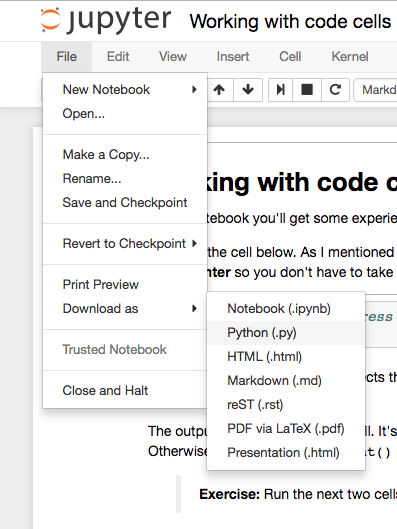Select Save and Checkpoint
Viewport: 397px width, 529px height.
125,202
